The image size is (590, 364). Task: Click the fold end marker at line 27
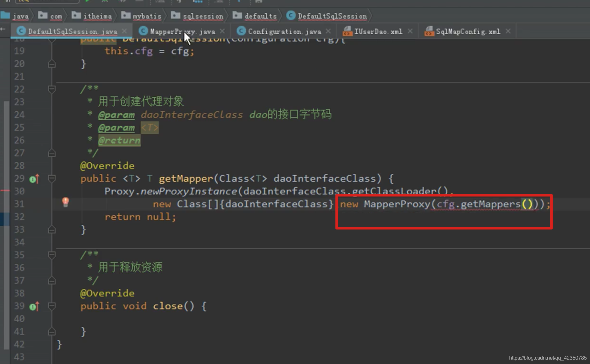click(52, 153)
